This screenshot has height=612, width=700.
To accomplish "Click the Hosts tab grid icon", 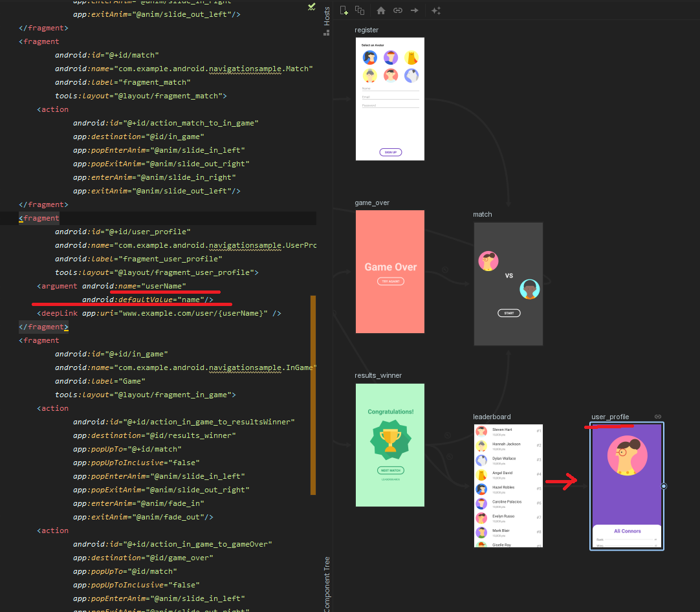I will tap(327, 32).
